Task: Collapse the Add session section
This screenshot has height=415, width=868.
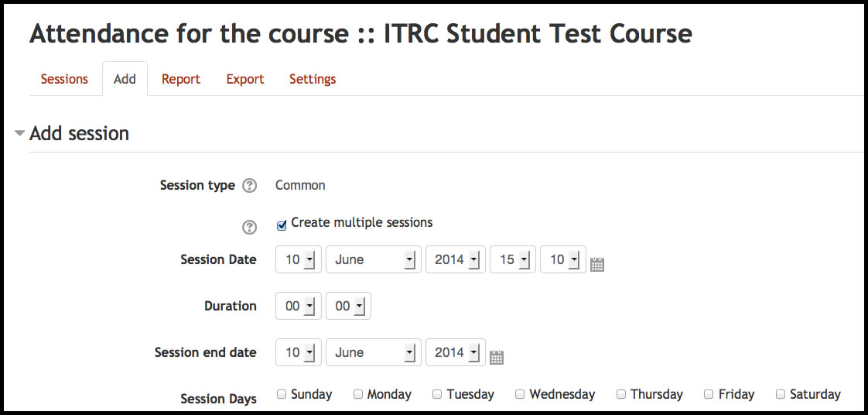Action: (x=20, y=133)
